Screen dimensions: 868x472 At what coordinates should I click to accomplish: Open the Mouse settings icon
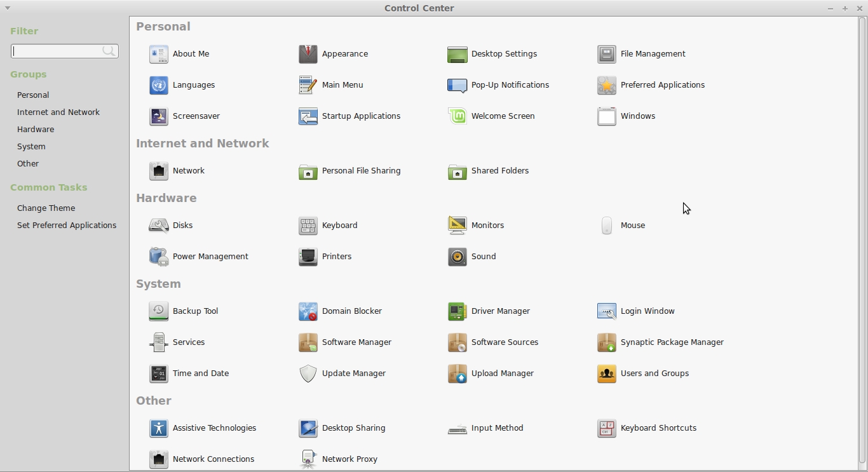(x=606, y=226)
